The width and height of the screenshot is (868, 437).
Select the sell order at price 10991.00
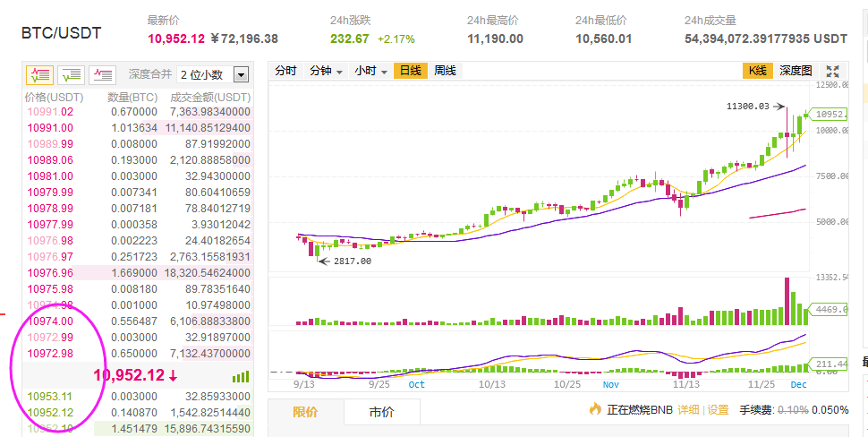137,128
